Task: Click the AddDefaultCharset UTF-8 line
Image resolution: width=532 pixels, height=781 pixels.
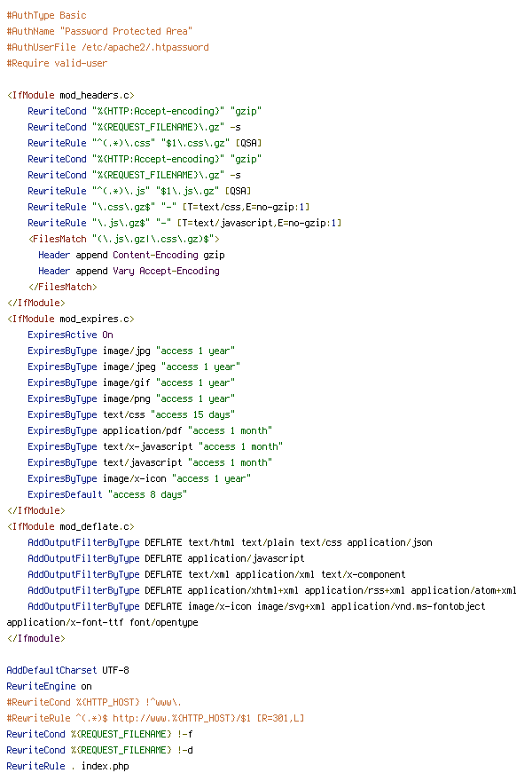Action: click(67, 670)
